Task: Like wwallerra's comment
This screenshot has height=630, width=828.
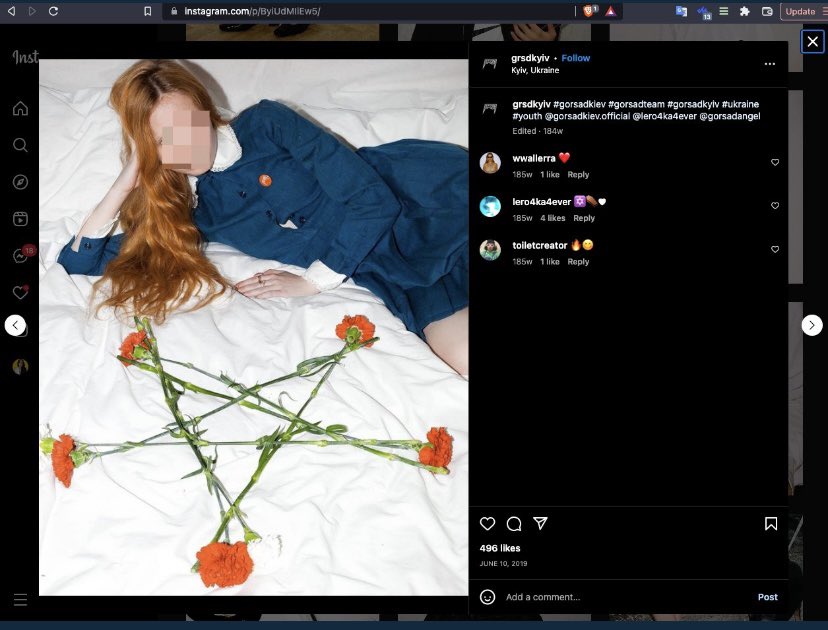Action: pos(775,162)
